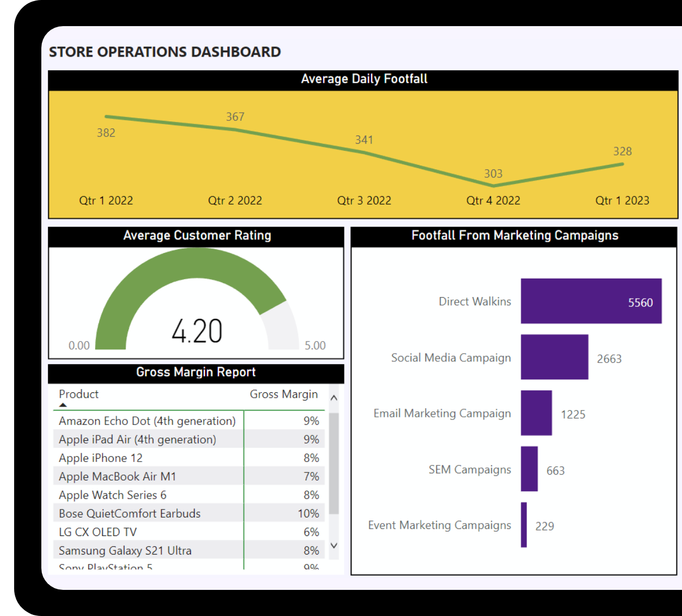Click the Apple iPad Air (4th generation) row
The image size is (682, 616).
[189, 439]
